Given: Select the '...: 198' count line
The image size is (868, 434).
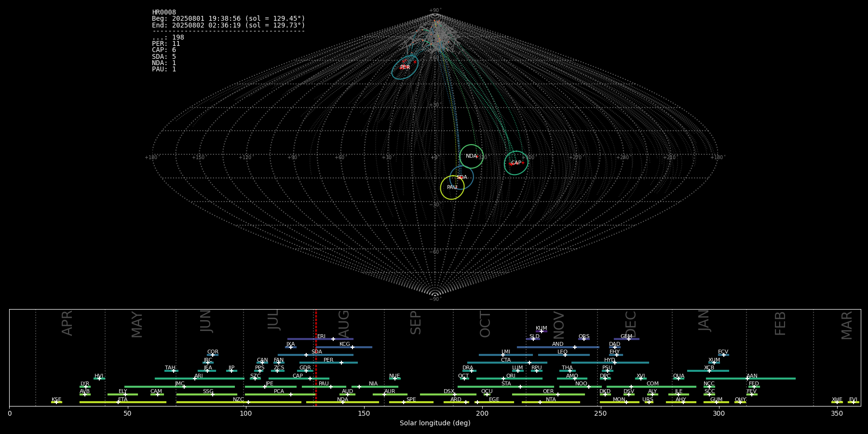Looking at the screenshot, I should coord(168,38).
